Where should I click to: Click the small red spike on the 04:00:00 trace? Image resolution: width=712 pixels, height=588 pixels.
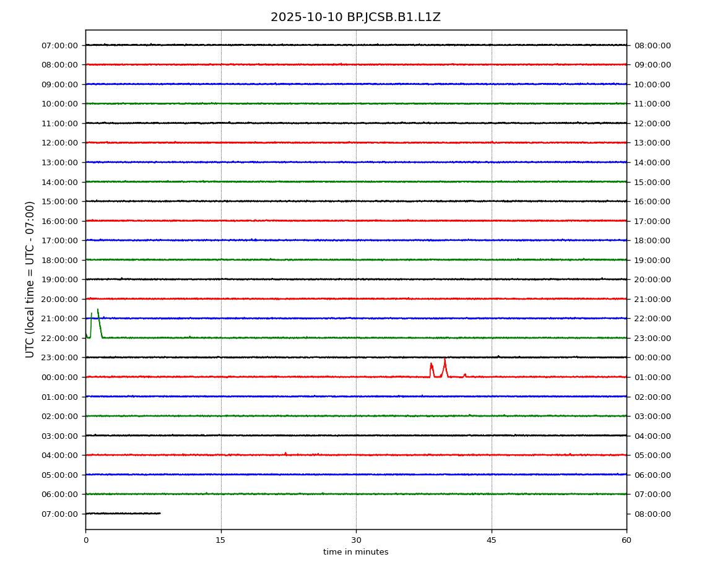(x=285, y=453)
